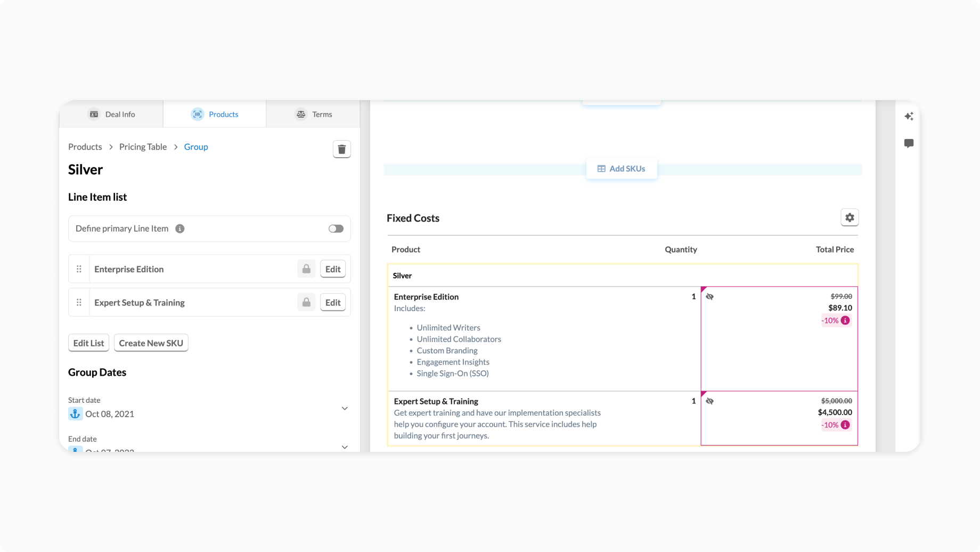Open the comments chat icon
The width and height of the screenshot is (980, 552).
(909, 143)
